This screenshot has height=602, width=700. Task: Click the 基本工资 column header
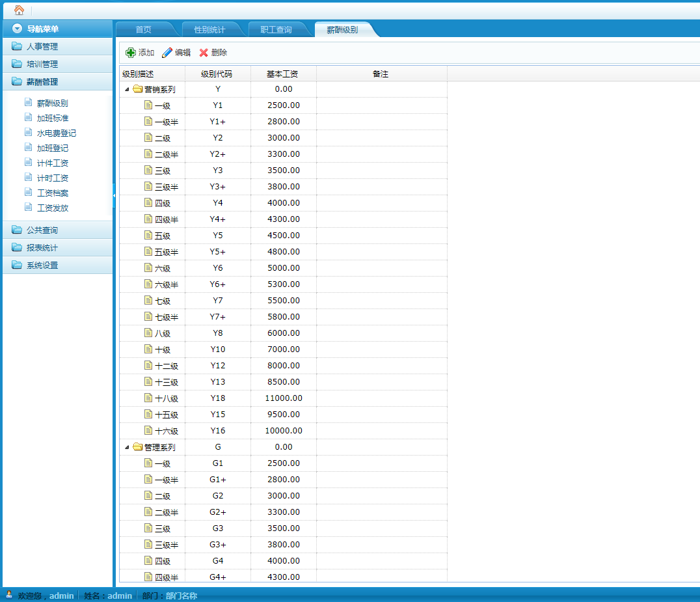coord(284,74)
